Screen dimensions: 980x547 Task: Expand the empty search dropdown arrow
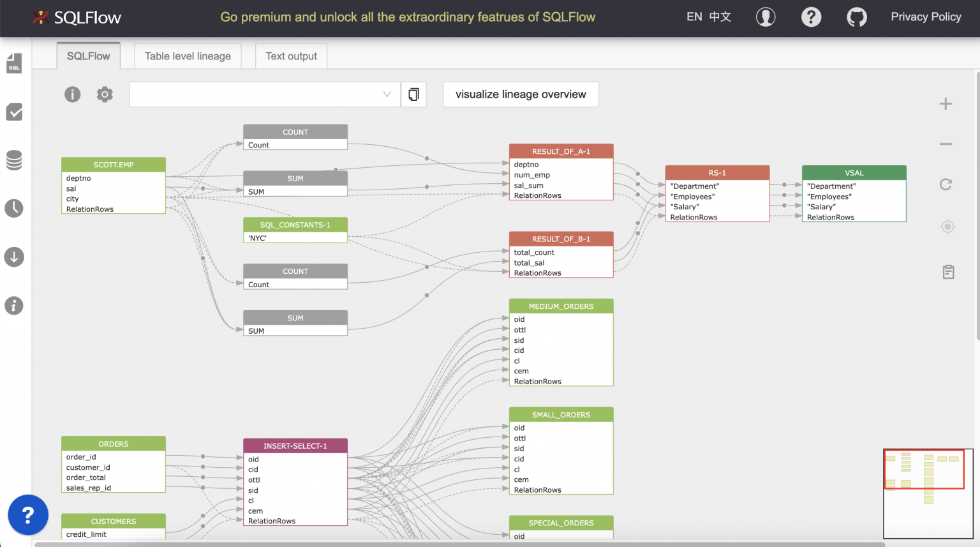(x=387, y=94)
